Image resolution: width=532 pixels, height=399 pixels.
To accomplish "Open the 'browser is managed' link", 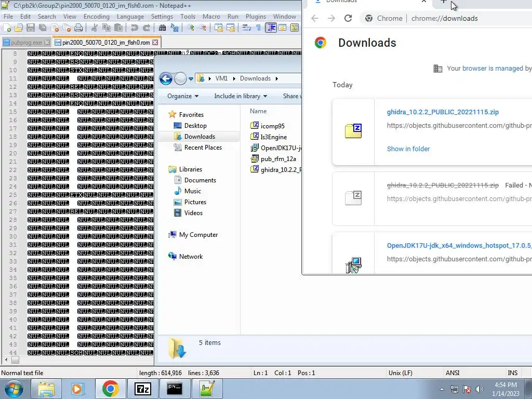I will tap(493, 68).
